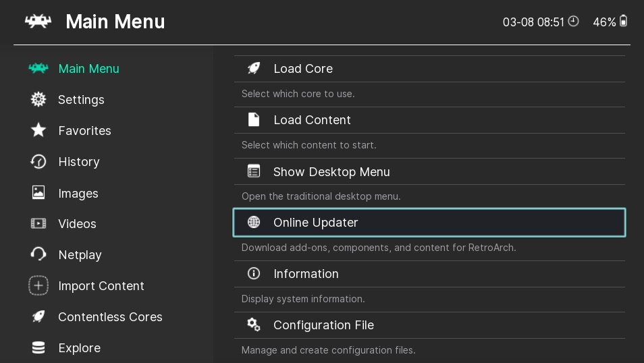Click the Online Updater globe icon
The height and width of the screenshot is (363, 644).
(254, 222)
